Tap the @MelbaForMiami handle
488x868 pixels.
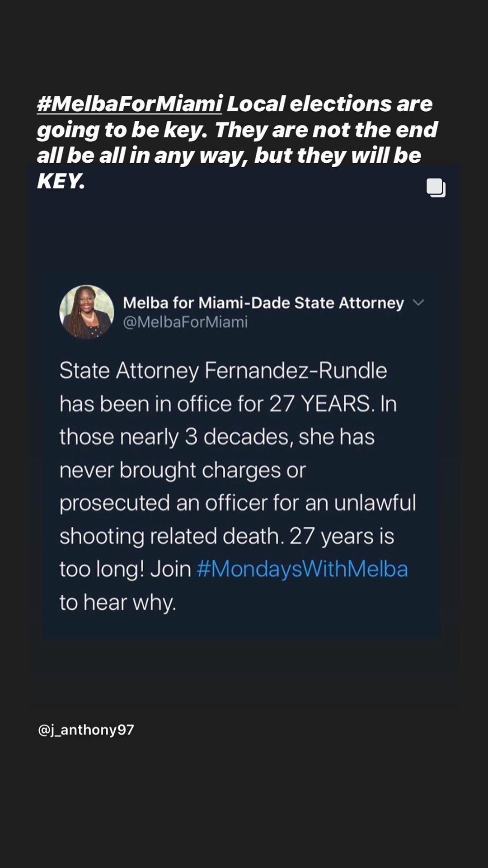(x=185, y=322)
